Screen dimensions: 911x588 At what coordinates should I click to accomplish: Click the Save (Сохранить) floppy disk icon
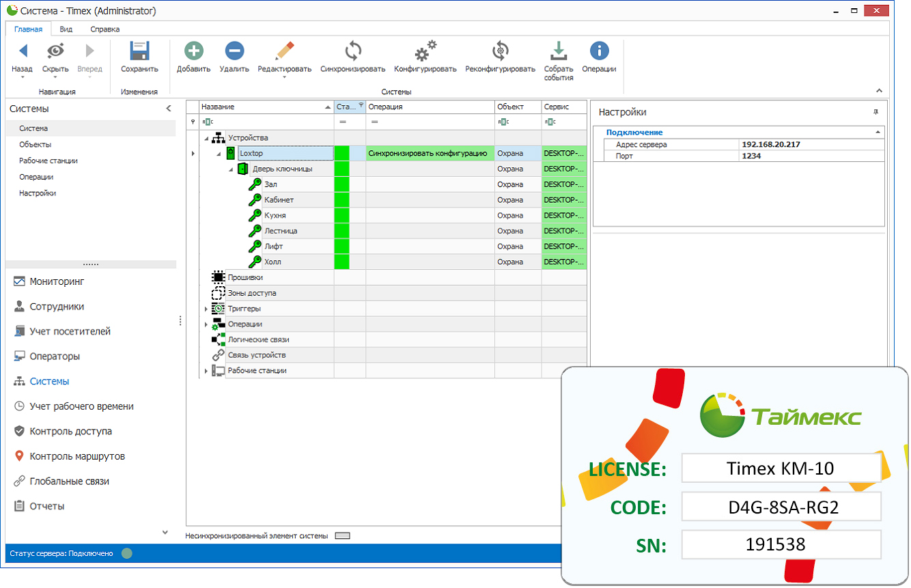[139, 51]
